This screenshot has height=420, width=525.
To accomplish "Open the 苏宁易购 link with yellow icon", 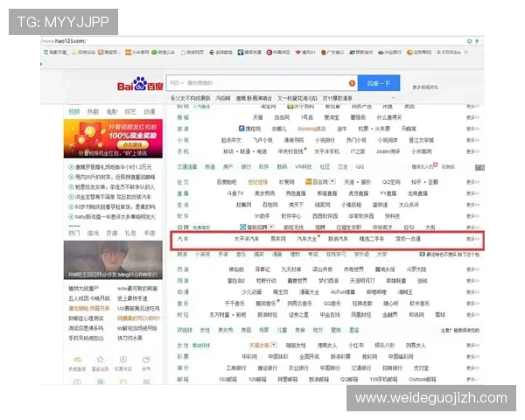I will pyautogui.click(x=301, y=106).
